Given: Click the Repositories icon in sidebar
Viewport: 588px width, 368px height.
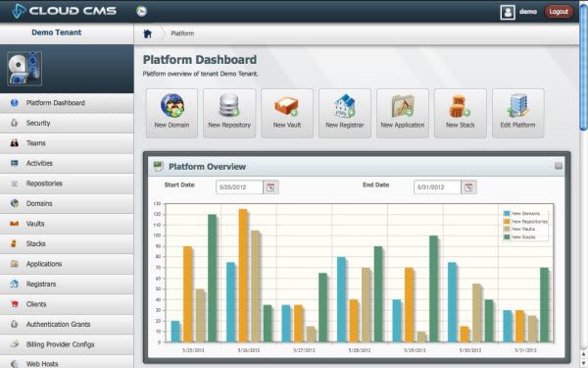Looking at the screenshot, I should pos(15,184).
